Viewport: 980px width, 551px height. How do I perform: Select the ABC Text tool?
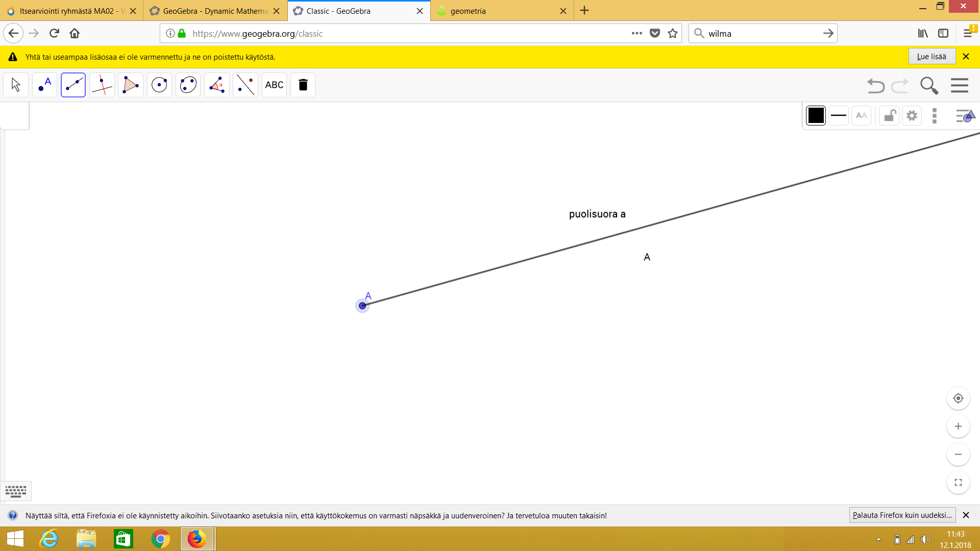click(x=274, y=85)
